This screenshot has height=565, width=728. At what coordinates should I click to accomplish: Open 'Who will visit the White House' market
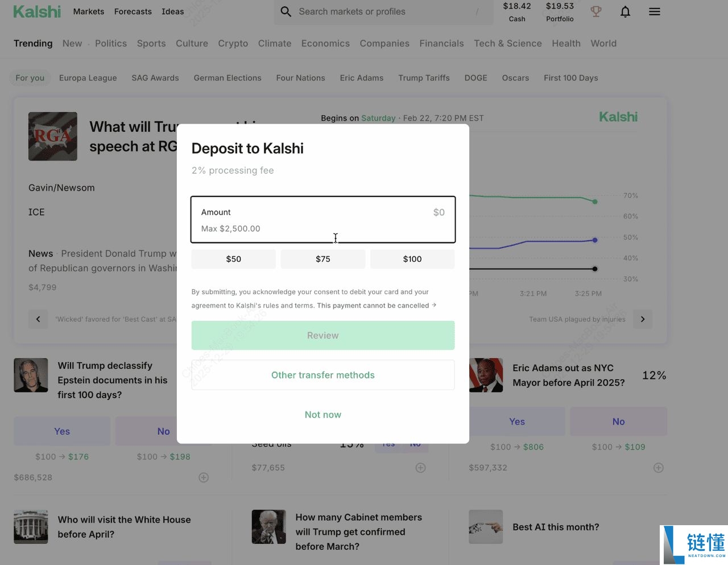(x=125, y=527)
